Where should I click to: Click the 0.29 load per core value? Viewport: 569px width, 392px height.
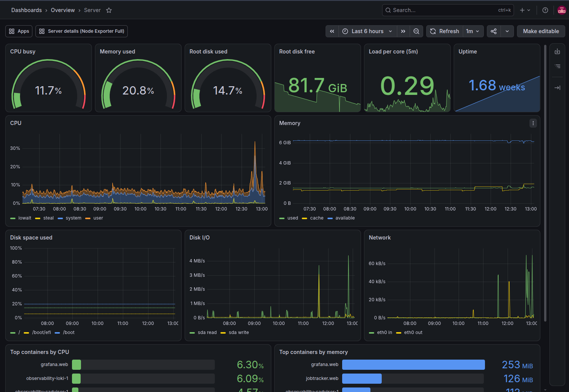407,86
